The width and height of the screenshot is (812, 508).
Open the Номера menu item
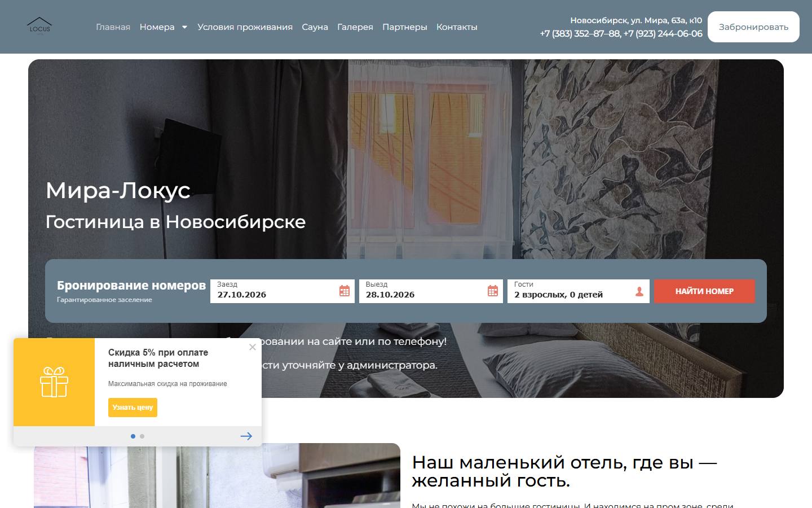[157, 27]
